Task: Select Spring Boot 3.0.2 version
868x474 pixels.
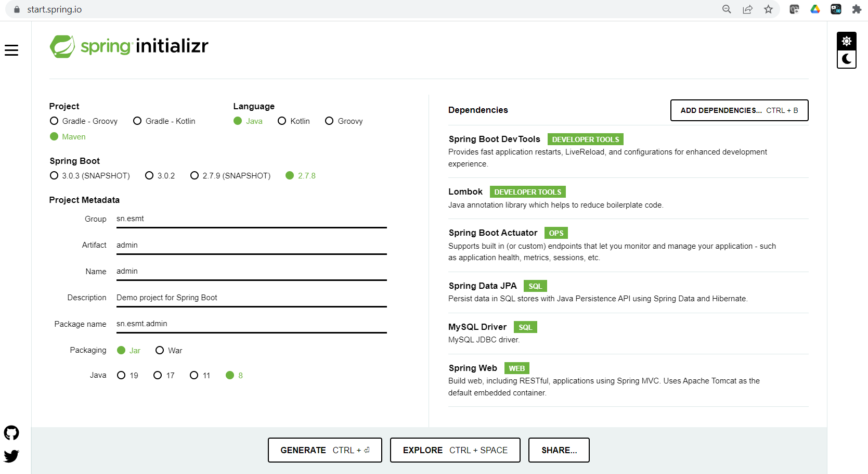Action: pos(160,176)
